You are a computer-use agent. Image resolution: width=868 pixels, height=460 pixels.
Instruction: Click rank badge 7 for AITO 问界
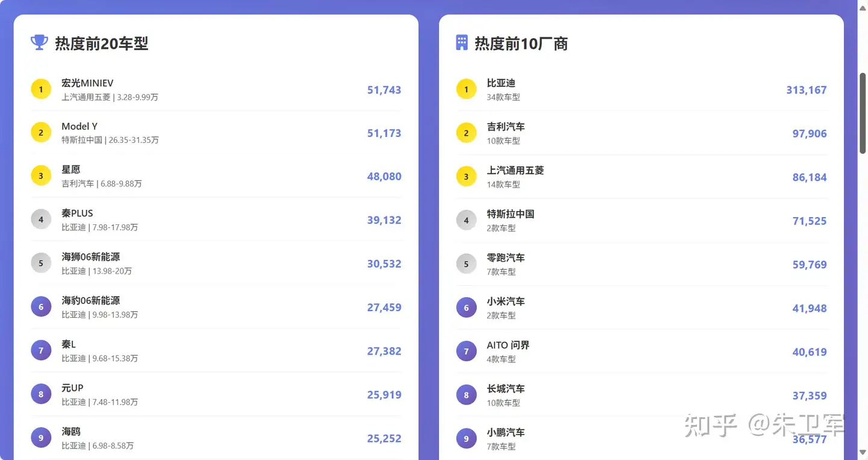click(x=467, y=351)
